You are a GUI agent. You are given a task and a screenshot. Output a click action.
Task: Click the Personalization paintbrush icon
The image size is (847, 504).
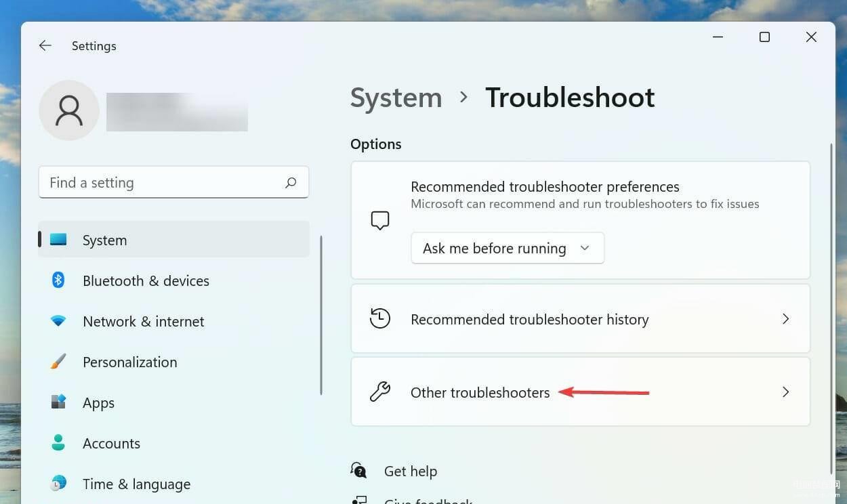pos(58,361)
